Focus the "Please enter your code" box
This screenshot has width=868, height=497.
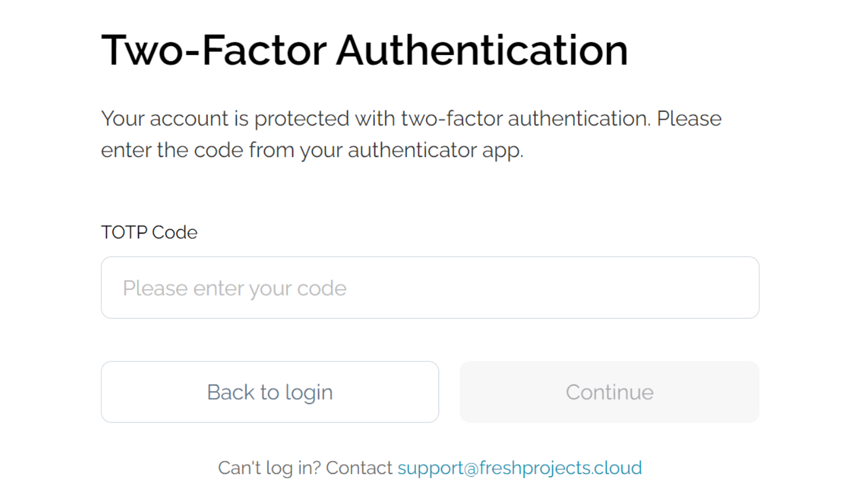(x=429, y=288)
